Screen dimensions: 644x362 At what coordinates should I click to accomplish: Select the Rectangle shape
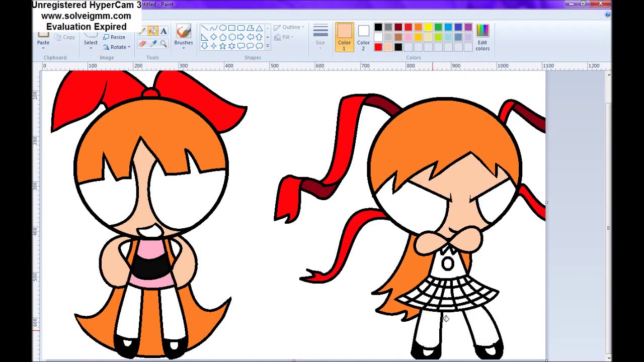[x=232, y=28]
